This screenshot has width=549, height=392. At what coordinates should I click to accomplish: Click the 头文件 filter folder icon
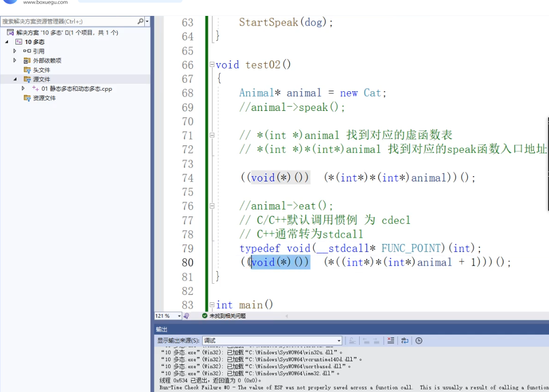27,70
